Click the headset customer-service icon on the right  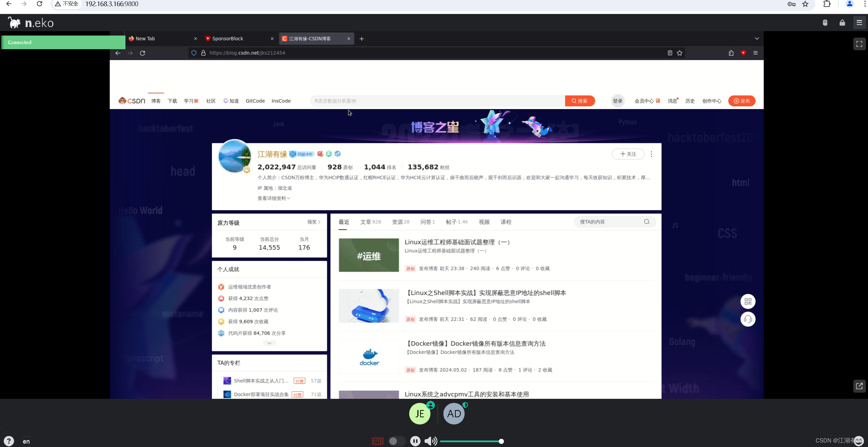click(748, 320)
